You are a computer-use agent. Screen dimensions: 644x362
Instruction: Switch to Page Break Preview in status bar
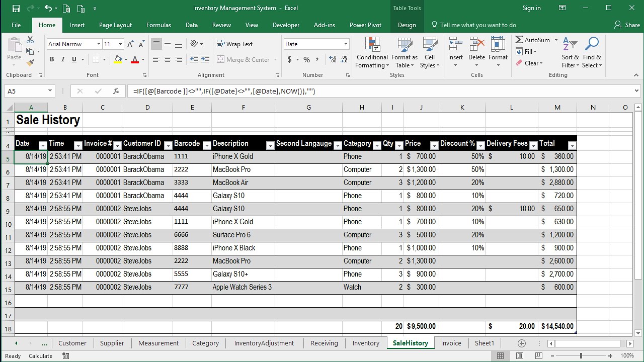pyautogui.click(x=538, y=355)
